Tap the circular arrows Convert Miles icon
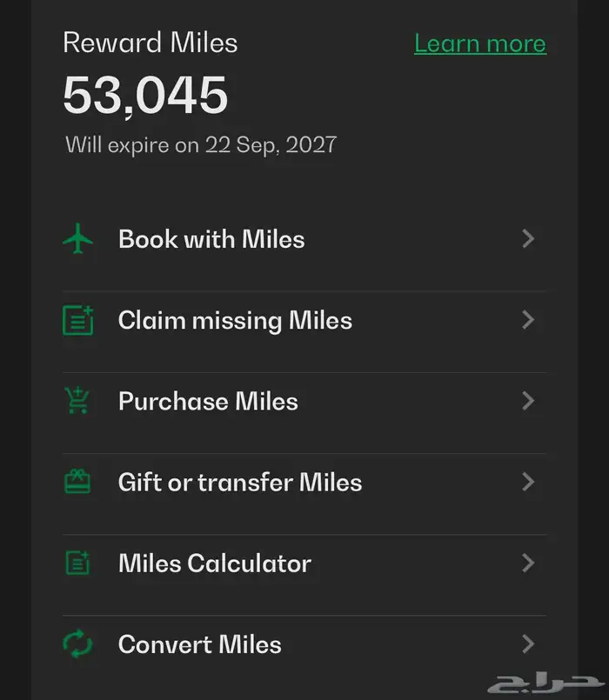Screen dimensions: 609x700 point(78,644)
